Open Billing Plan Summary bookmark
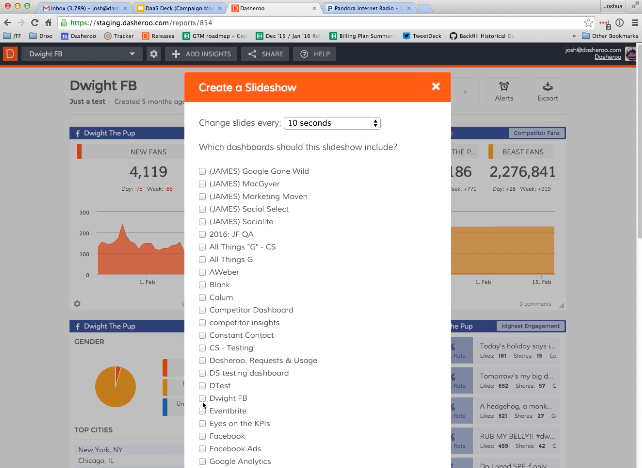Viewport: 642px width, 468px height. (362, 36)
